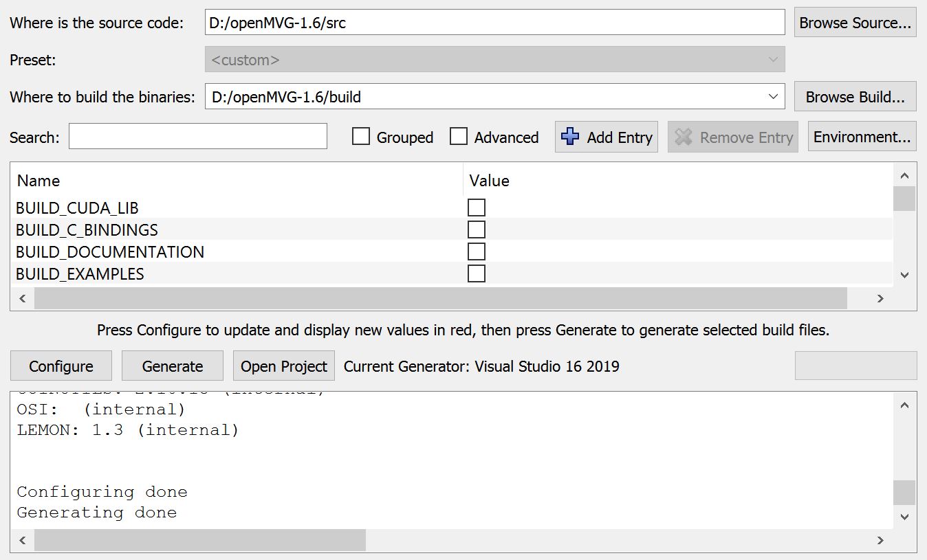The height and width of the screenshot is (560, 927).
Task: Click the Remove Entry button
Action: (733, 137)
